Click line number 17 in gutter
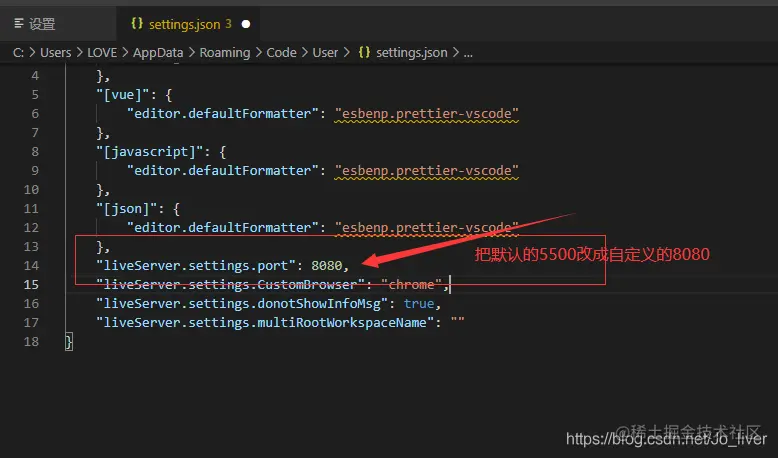Screen dimensions: 778x458 click(x=31, y=323)
